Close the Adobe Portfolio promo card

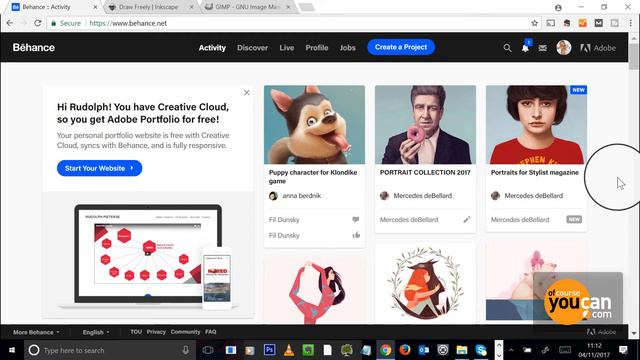(247, 93)
